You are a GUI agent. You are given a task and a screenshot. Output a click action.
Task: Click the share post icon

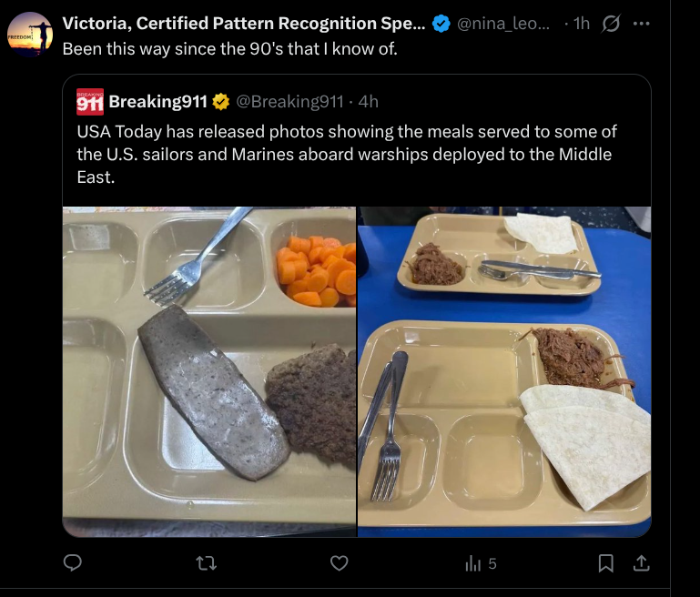[641, 563]
